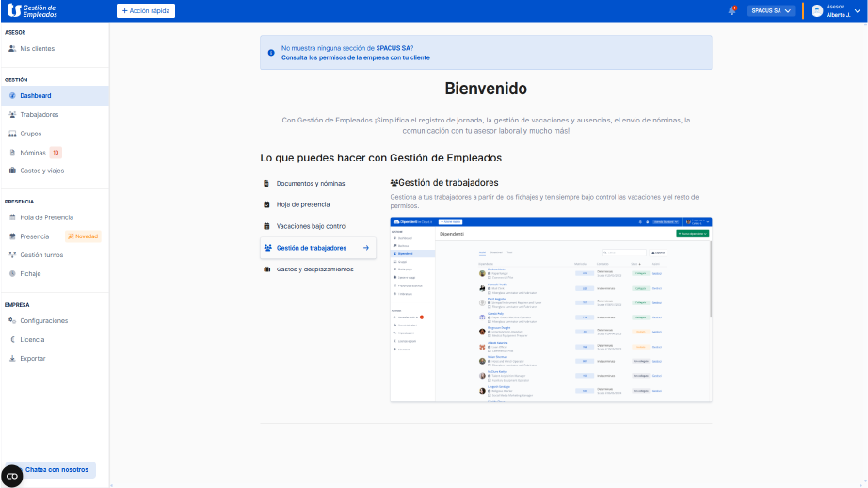Select Documentos y nóminas feature tab

click(318, 184)
